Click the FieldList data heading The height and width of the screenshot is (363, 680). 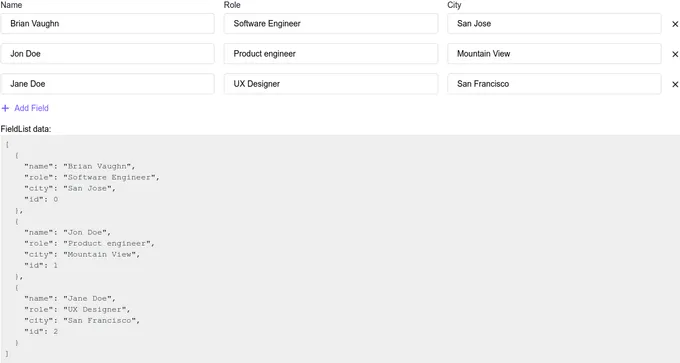26,129
